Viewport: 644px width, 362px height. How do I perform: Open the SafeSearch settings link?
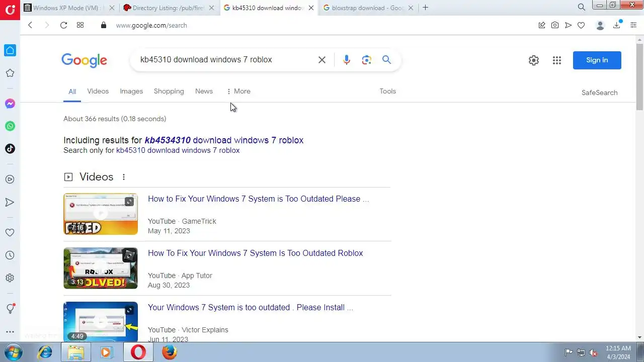coord(599,93)
